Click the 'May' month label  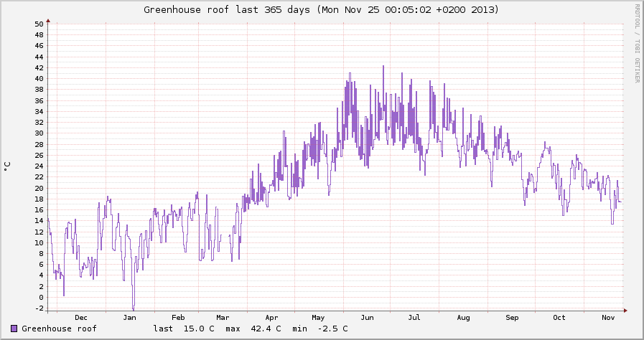pos(318,318)
